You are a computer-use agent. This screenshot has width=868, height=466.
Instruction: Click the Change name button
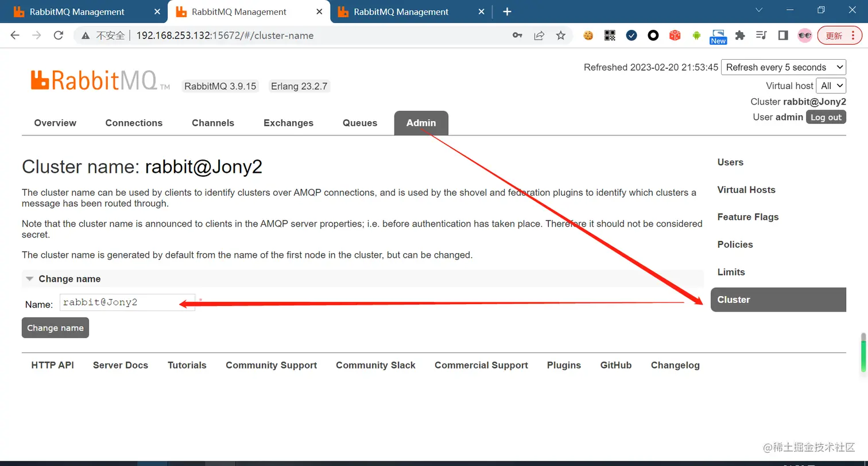coord(55,328)
